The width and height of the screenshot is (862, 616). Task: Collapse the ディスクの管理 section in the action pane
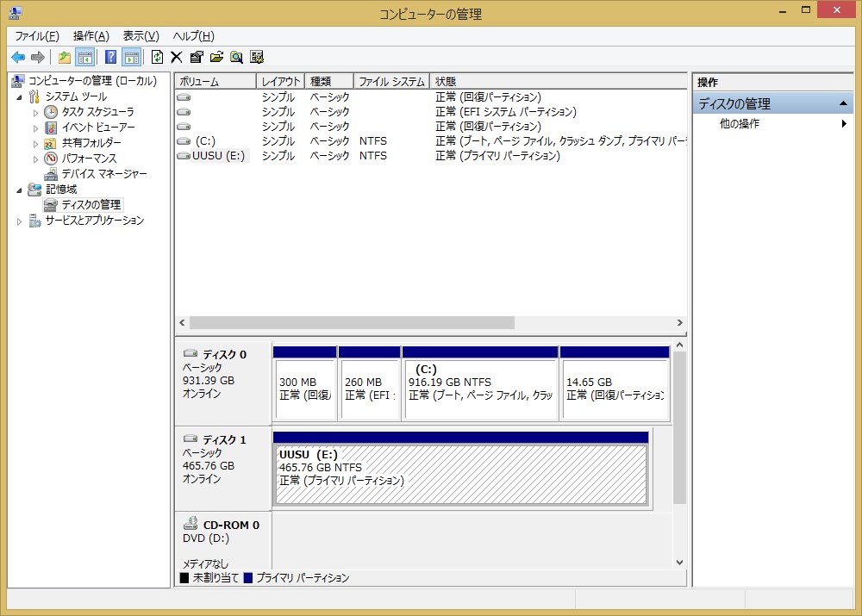pos(843,103)
